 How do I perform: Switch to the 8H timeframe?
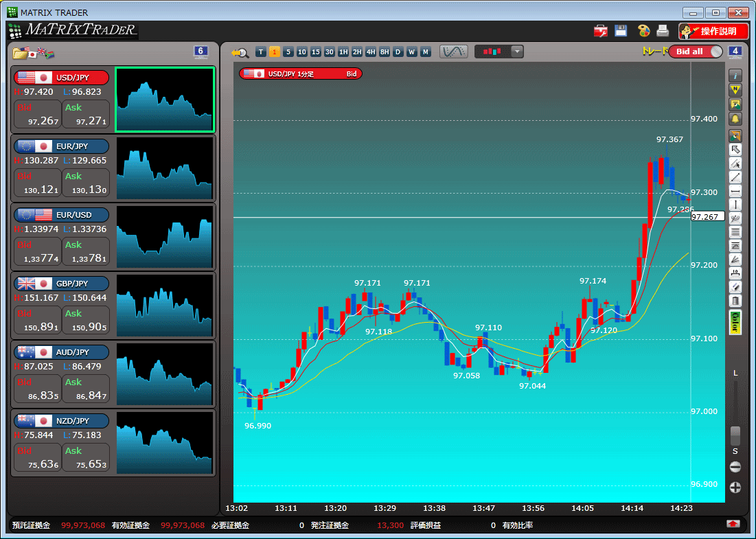point(385,52)
